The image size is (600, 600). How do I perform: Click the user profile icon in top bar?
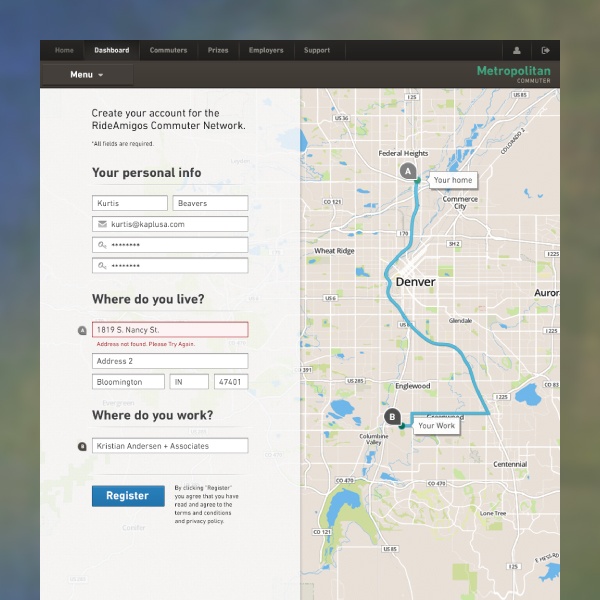[517, 50]
